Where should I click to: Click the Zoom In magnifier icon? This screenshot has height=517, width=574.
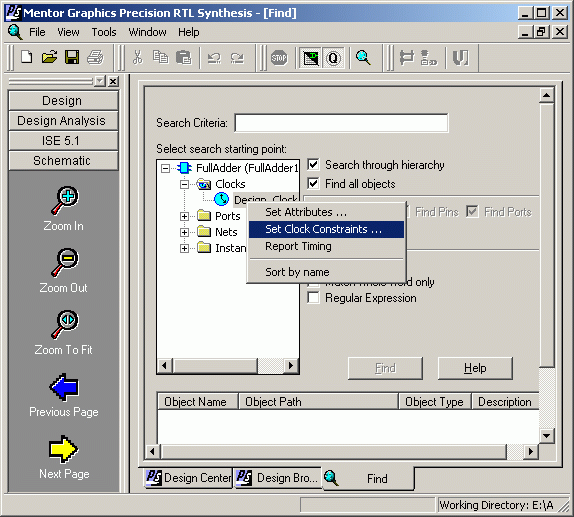(64, 201)
